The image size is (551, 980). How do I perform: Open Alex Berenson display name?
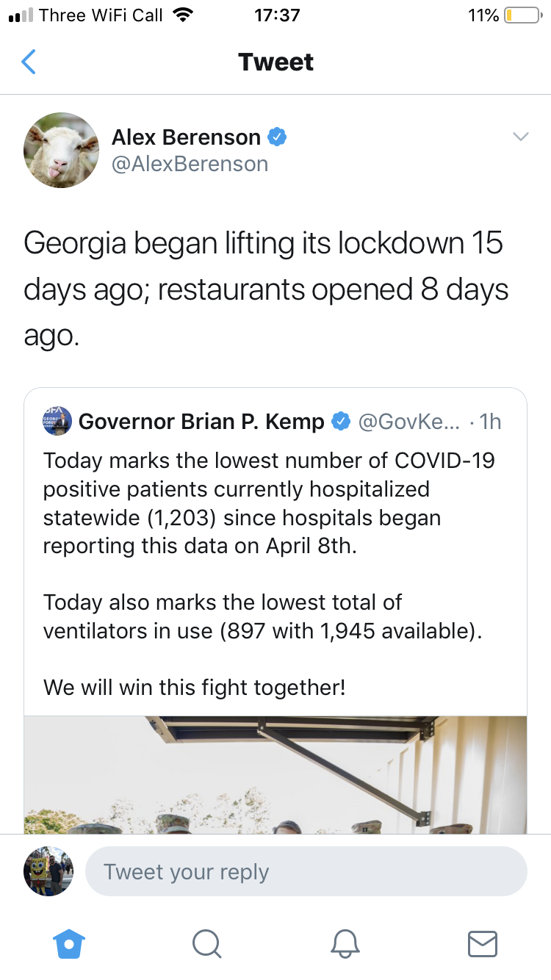click(186, 137)
